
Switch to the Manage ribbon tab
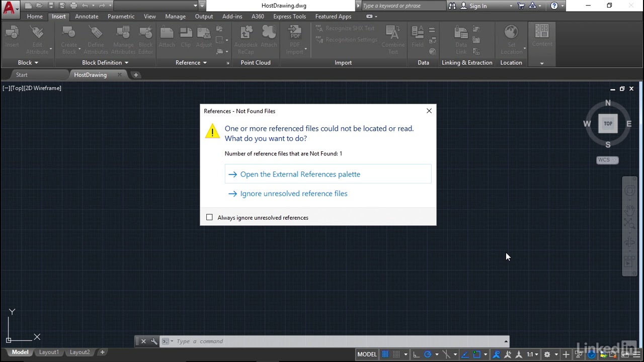[x=175, y=17]
